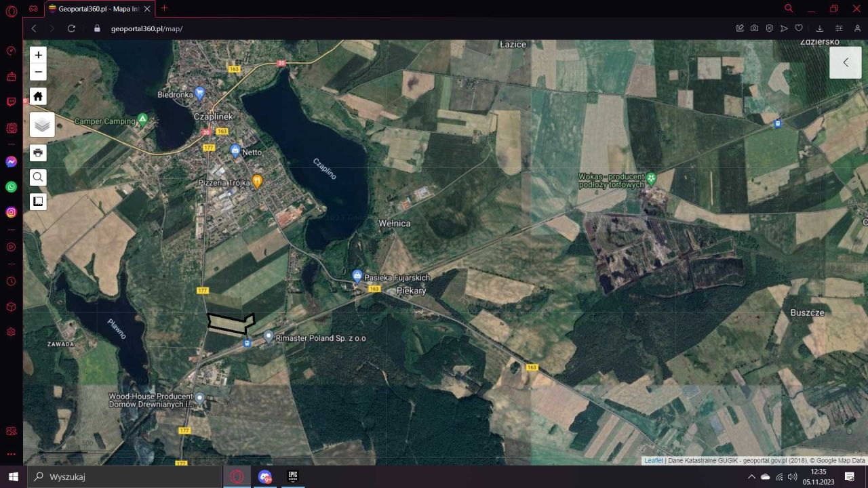Open browsing history from the sidebar
Viewport: 868px width, 488px height.
tap(11, 281)
